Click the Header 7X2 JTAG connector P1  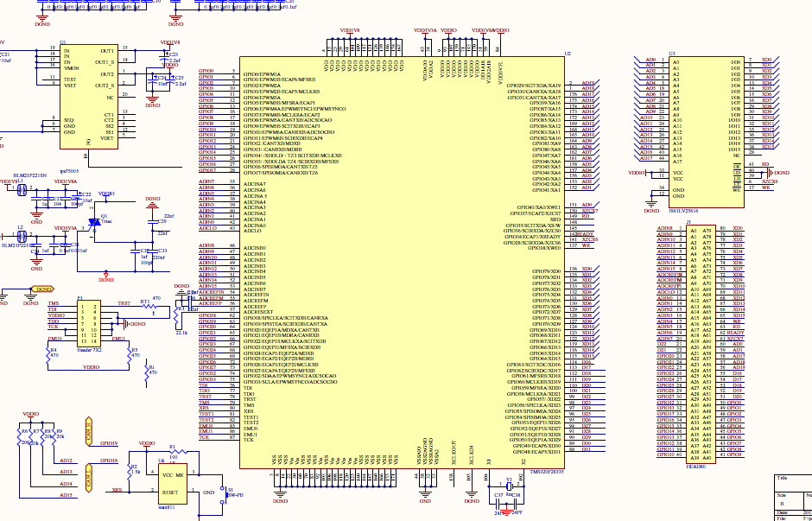click(92, 320)
